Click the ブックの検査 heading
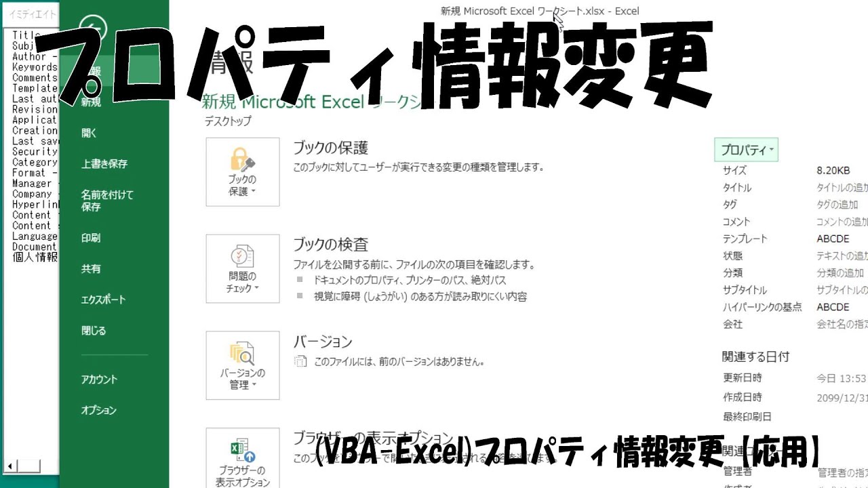 [x=331, y=244]
